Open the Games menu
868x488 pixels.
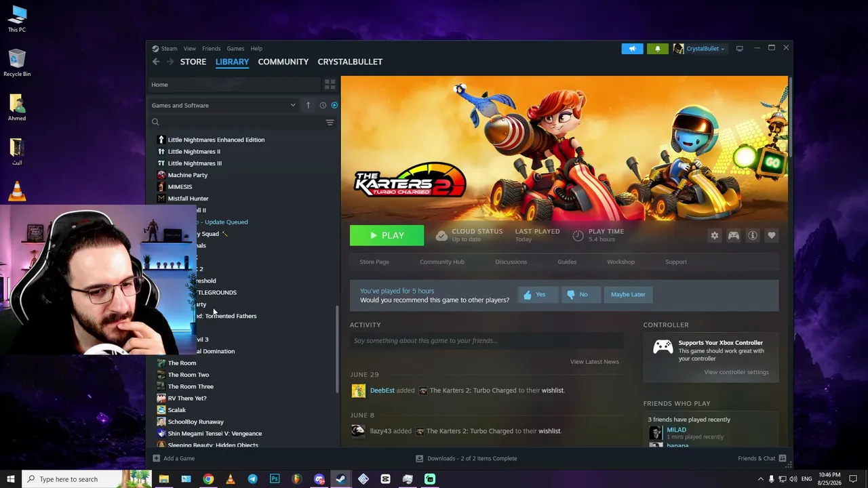click(235, 49)
